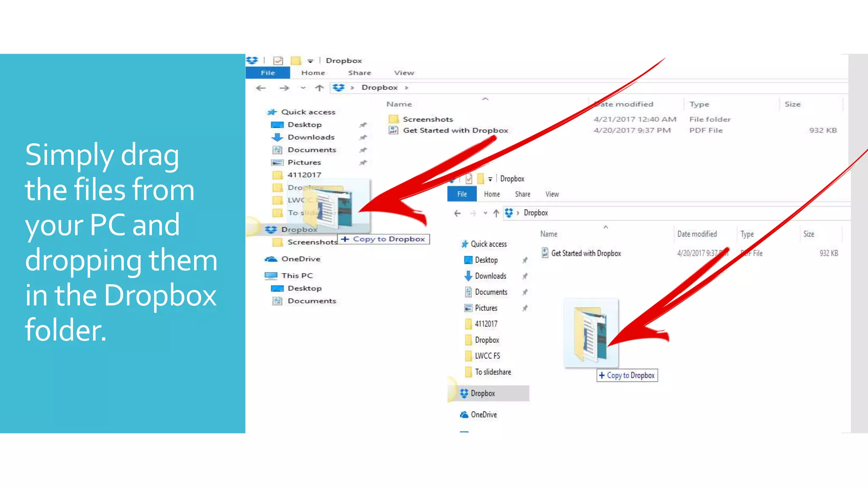Sort by Size column in lower window
Screen dimensions: 868x488
(x=808, y=234)
